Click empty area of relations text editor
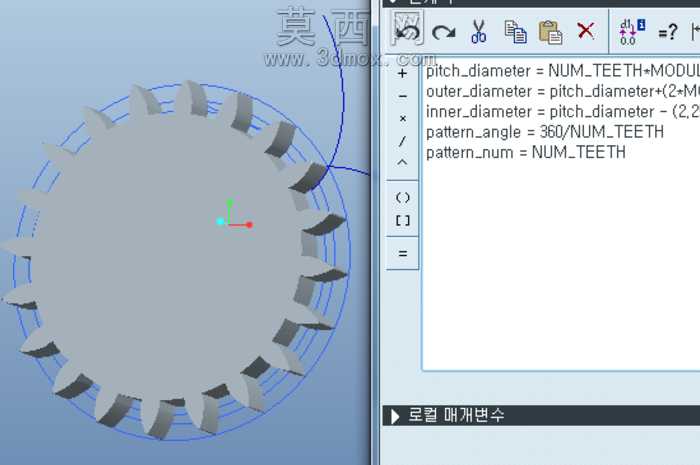The height and width of the screenshot is (465, 700). pos(561,268)
